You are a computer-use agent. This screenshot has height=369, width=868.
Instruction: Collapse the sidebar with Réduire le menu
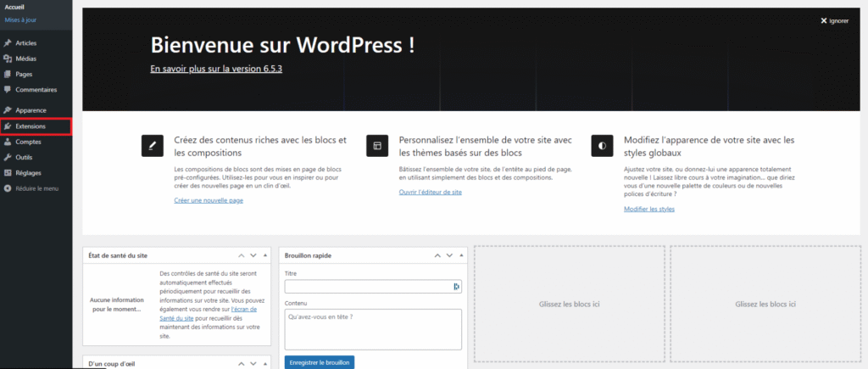[31, 188]
